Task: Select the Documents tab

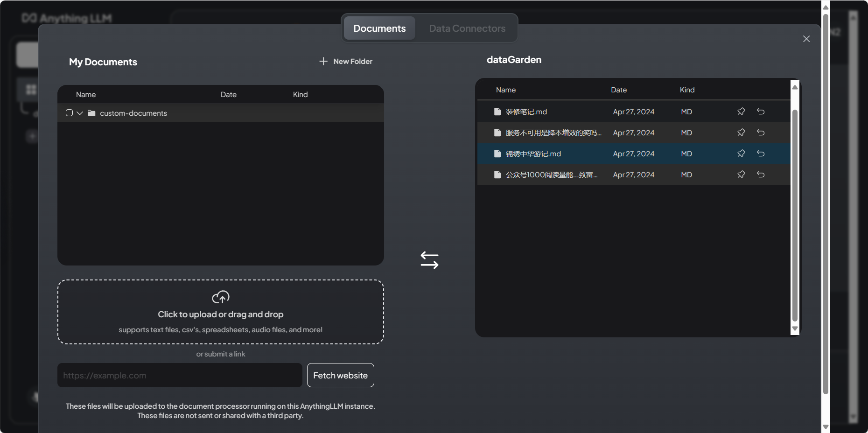Action: (379, 28)
